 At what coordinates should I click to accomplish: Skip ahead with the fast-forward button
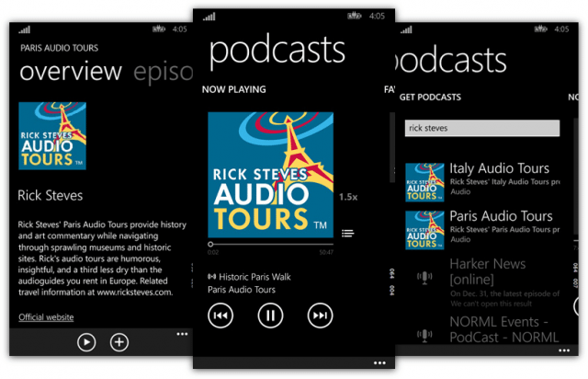[x=319, y=316]
